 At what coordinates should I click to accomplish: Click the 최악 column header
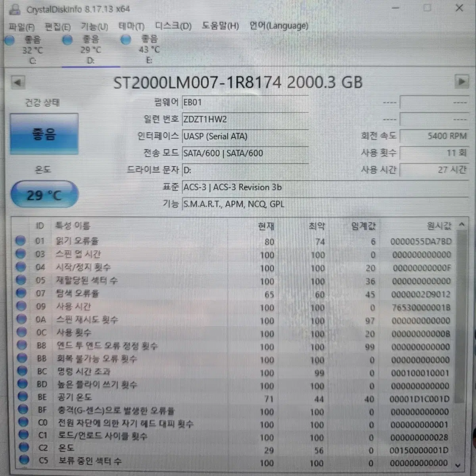coord(317,226)
